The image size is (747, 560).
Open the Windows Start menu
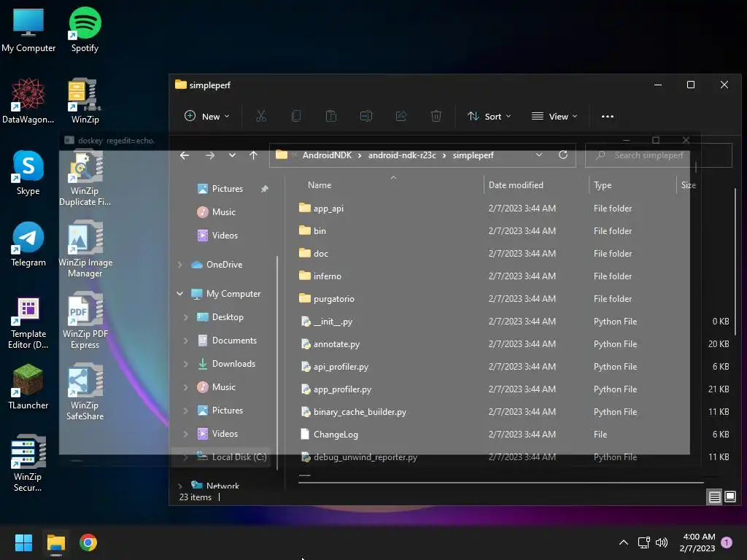click(x=23, y=542)
